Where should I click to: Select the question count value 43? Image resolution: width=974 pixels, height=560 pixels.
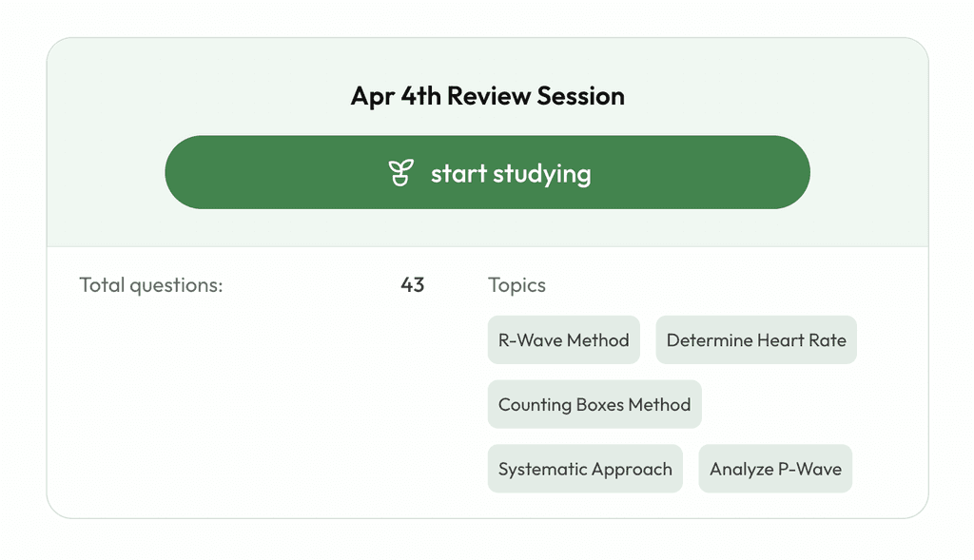(x=413, y=284)
